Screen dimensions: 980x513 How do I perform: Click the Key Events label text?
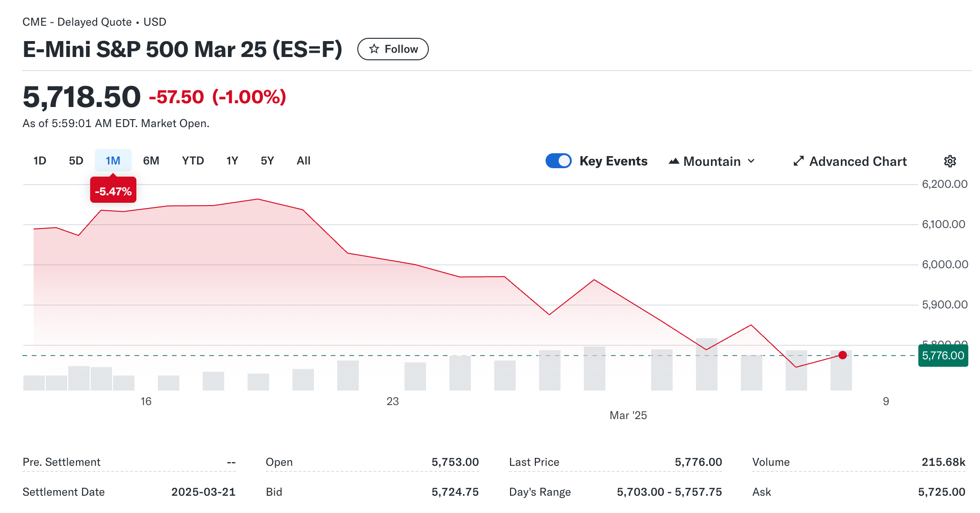[613, 161]
